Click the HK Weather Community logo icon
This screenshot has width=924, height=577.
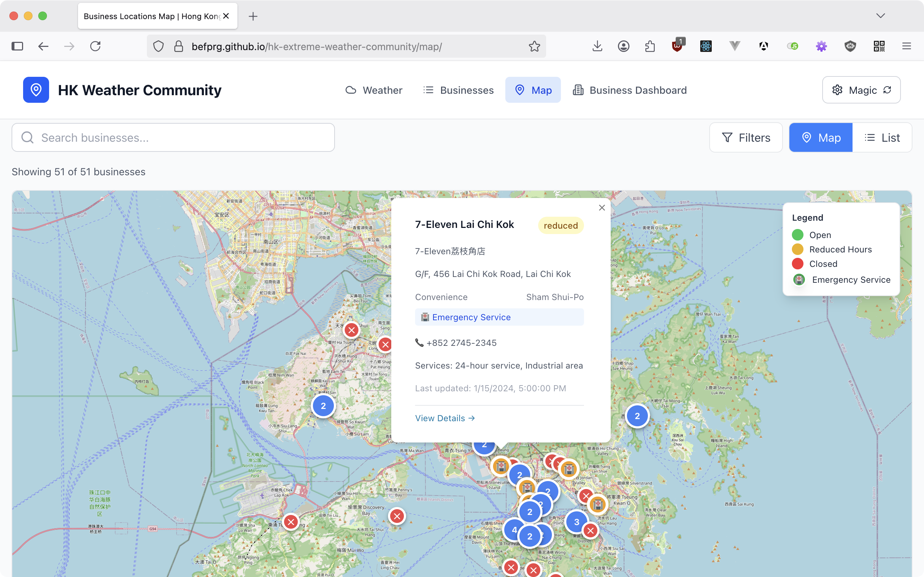coord(36,90)
